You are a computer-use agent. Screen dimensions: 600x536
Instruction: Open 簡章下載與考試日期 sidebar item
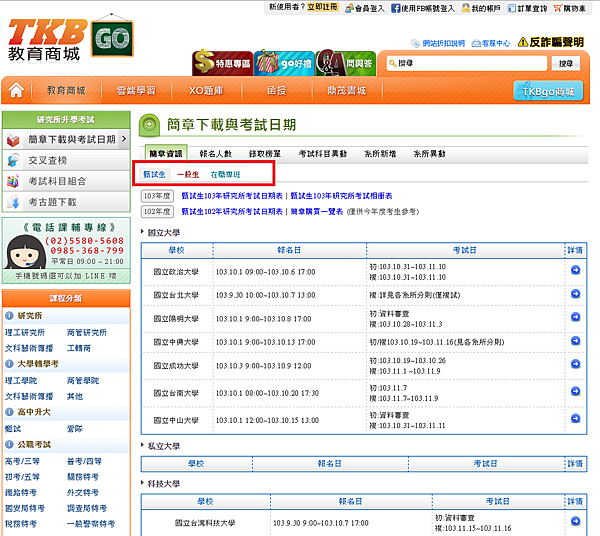(66, 139)
